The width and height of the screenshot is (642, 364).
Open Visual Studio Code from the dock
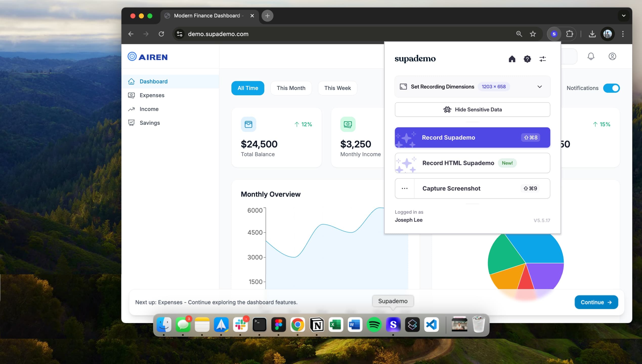click(x=431, y=325)
